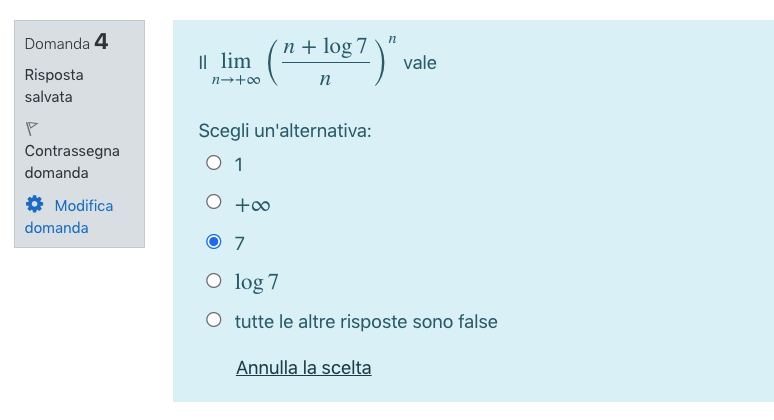Click the blue gear icon
Screen dimensions: 774x420
click(35, 204)
